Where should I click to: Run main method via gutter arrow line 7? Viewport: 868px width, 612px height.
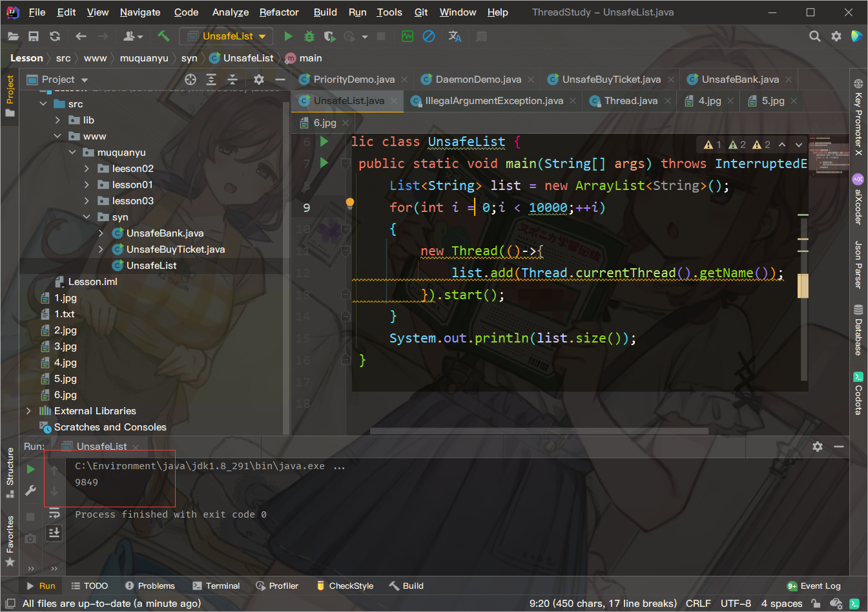[324, 163]
